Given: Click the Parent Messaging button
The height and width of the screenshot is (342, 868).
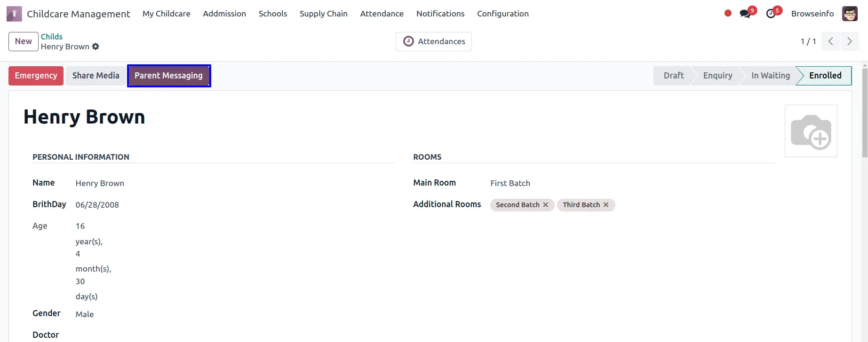Looking at the screenshot, I should [168, 76].
